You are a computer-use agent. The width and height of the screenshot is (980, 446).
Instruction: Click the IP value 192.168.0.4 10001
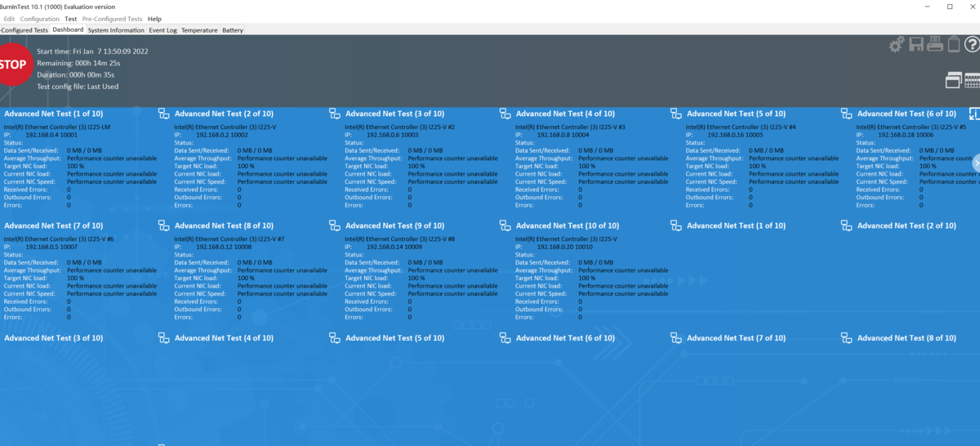51,135
